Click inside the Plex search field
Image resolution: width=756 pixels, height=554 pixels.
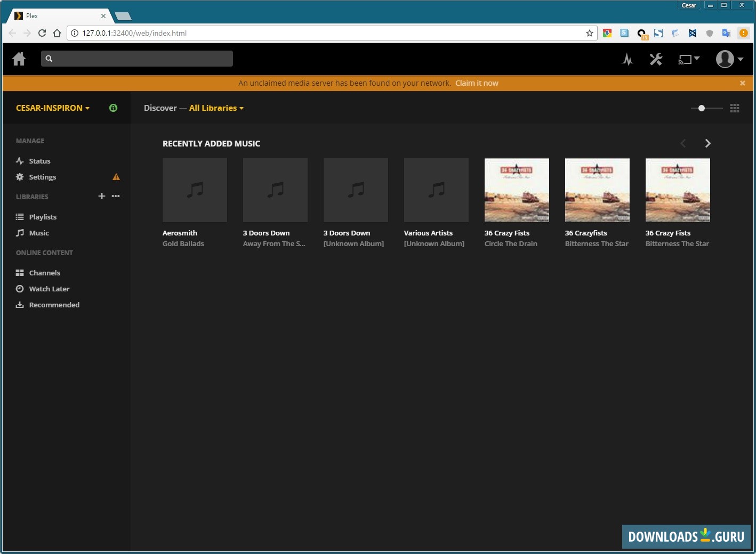137,59
